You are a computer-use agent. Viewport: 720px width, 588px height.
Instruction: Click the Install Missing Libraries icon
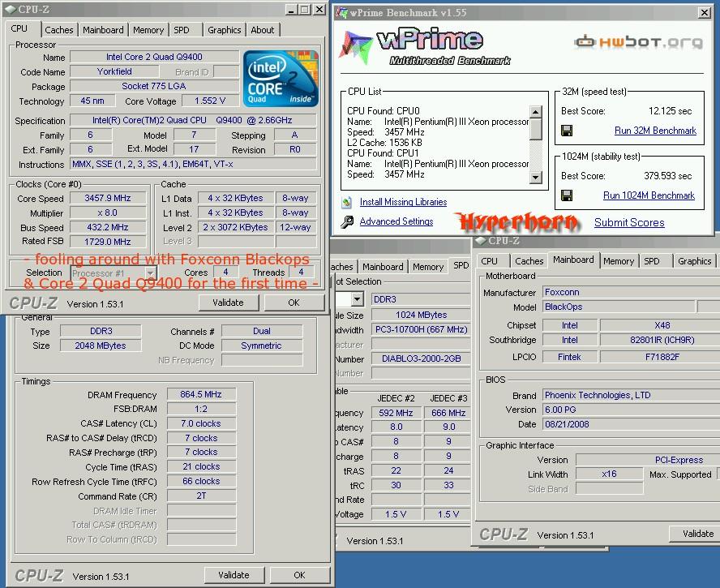(347, 202)
